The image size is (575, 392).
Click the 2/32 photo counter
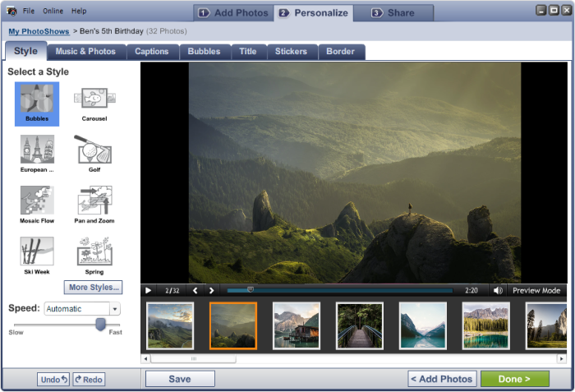pyautogui.click(x=172, y=291)
